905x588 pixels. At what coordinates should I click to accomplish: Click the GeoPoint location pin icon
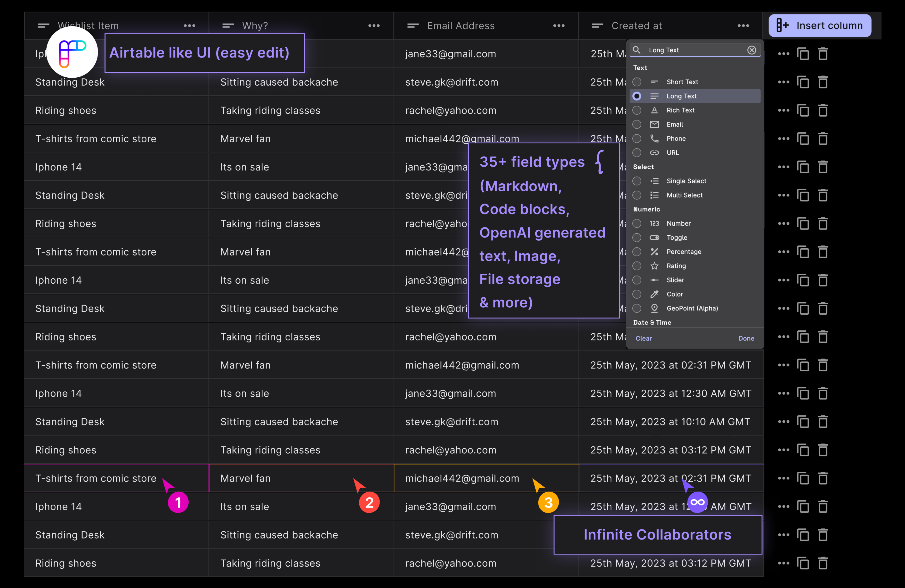pyautogui.click(x=654, y=308)
